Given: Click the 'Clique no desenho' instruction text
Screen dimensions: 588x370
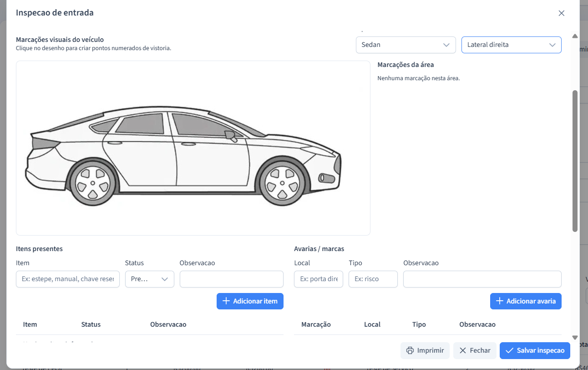Looking at the screenshot, I should 93,48.
